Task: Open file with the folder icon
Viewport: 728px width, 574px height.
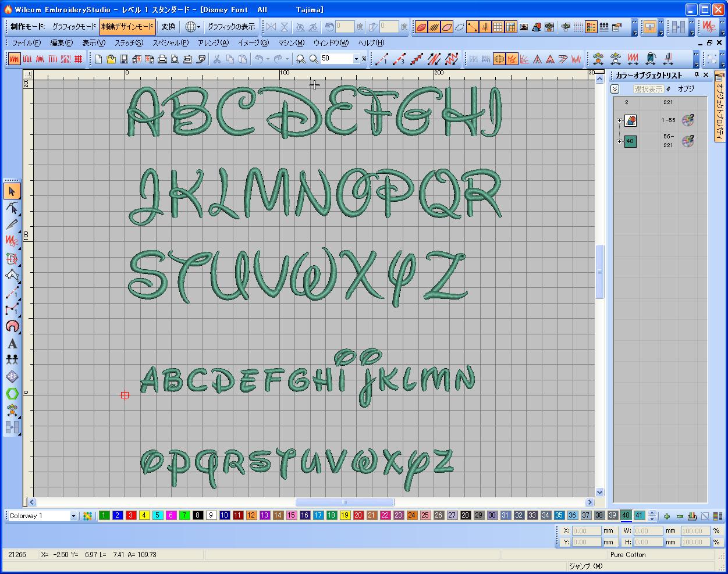Action: pyautogui.click(x=111, y=59)
